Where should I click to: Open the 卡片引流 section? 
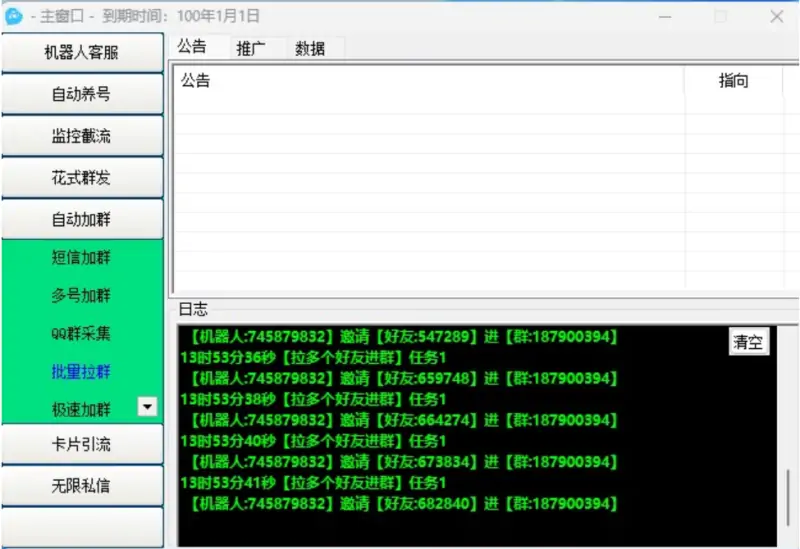pyautogui.click(x=82, y=444)
